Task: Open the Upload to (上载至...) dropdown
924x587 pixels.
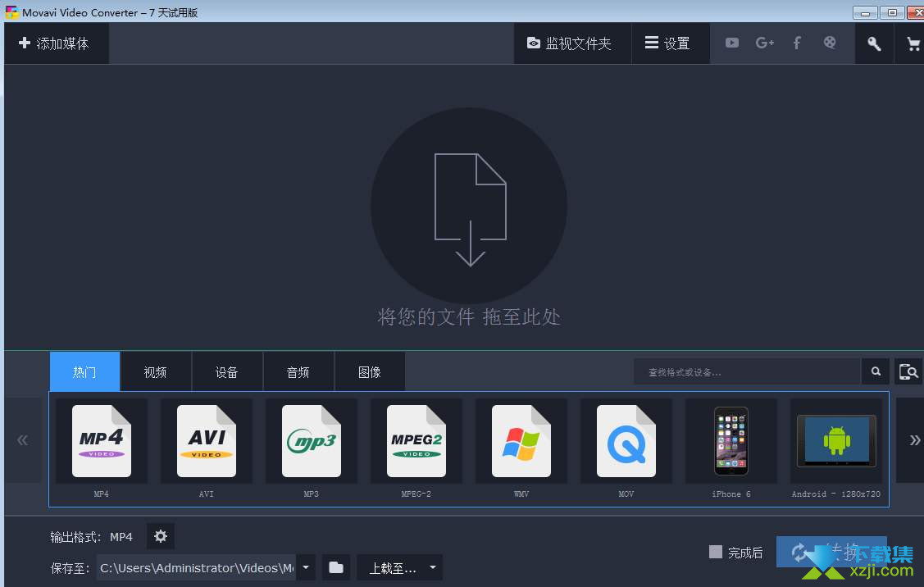Action: 399,567
